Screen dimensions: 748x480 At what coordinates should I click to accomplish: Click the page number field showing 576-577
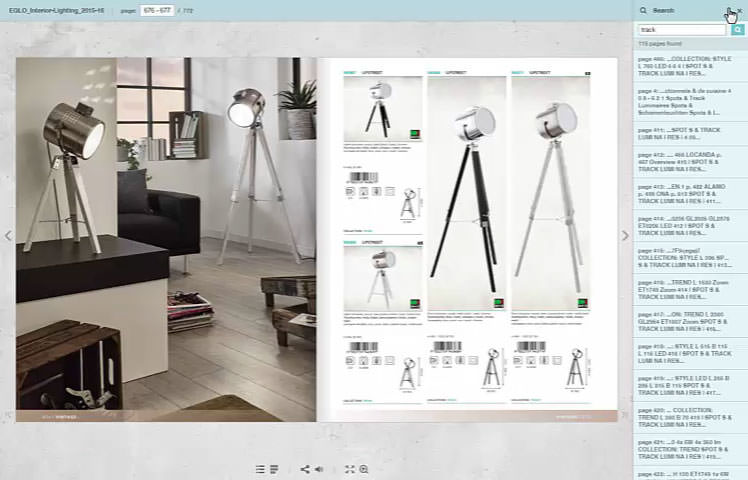point(156,10)
